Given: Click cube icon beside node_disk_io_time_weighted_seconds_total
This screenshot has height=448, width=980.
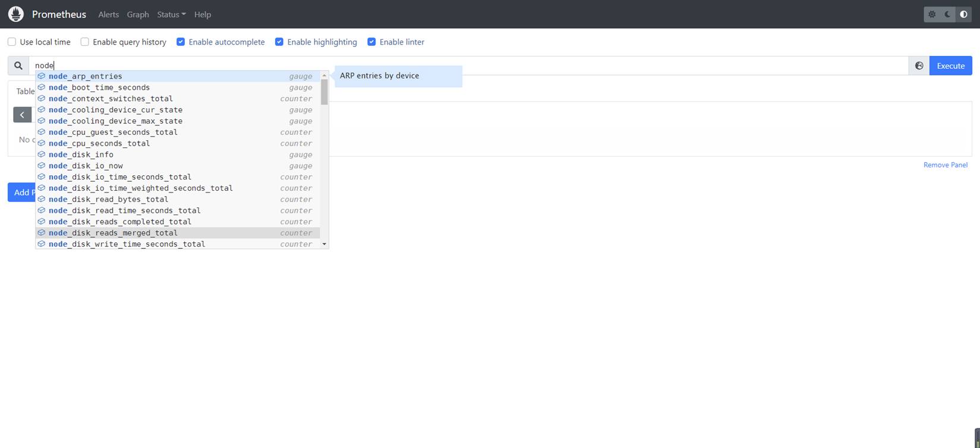Looking at the screenshot, I should (x=42, y=188).
